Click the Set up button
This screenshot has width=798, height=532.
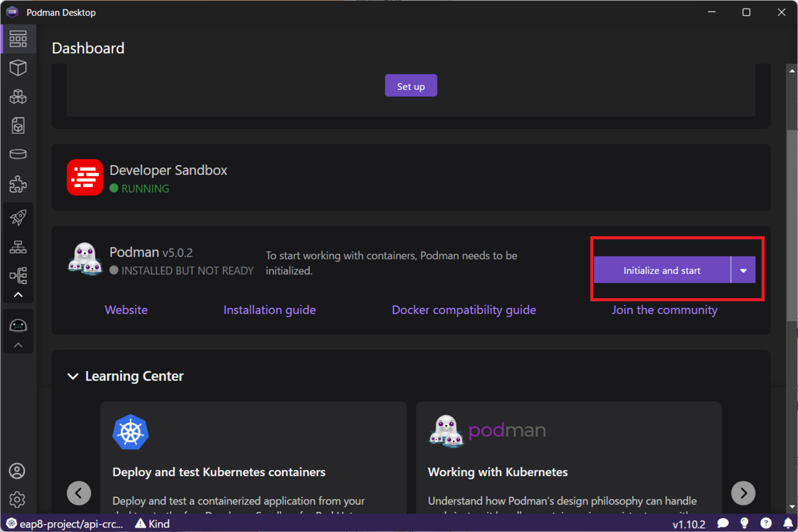pyautogui.click(x=411, y=86)
